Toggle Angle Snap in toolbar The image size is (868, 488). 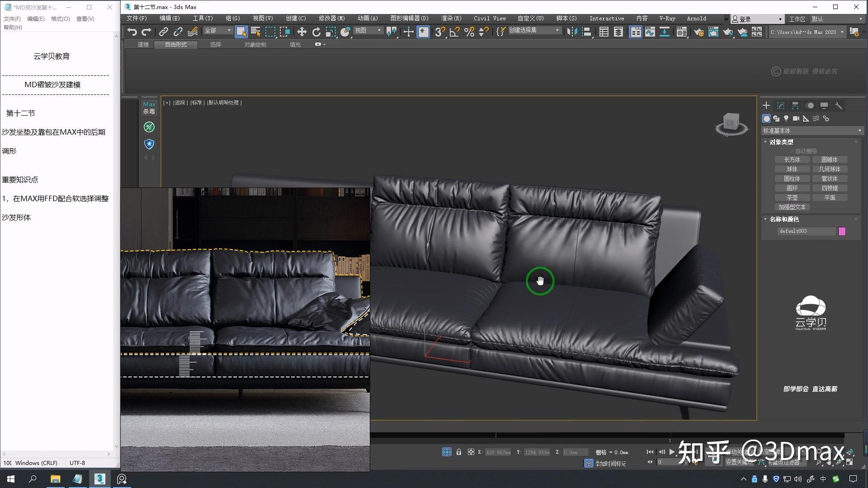454,32
